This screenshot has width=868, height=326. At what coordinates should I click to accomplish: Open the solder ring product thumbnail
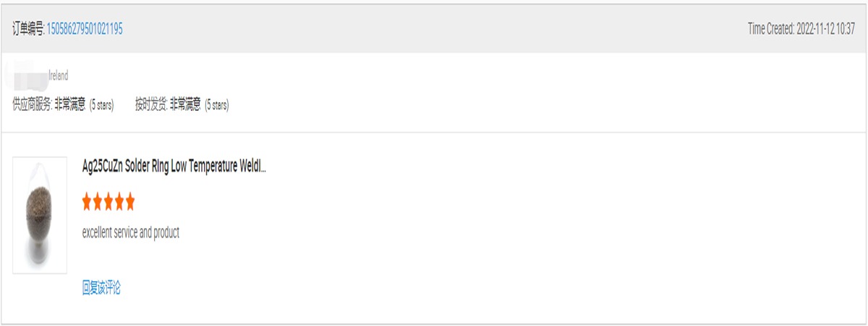40,215
